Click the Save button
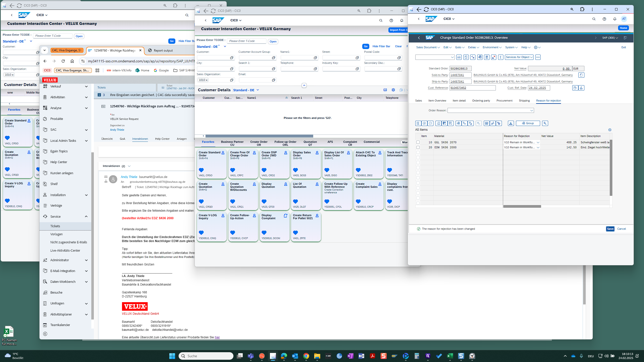The width and height of the screenshot is (644, 362). (610, 229)
